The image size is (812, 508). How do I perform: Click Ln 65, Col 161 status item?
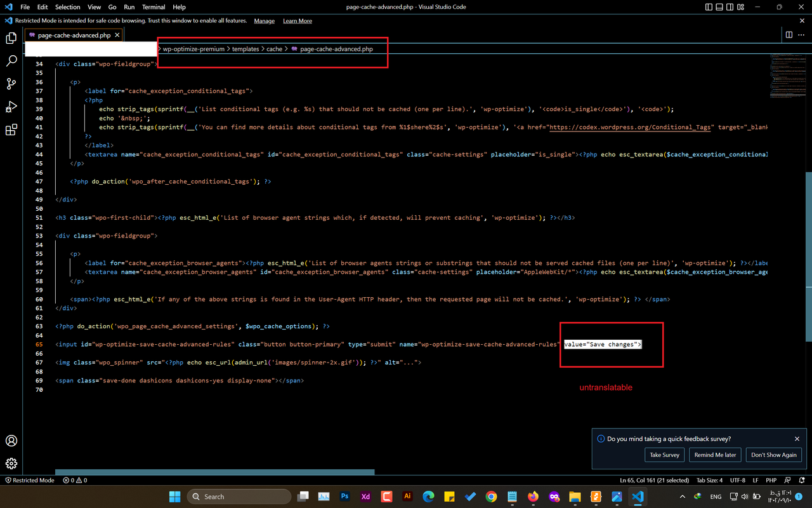(x=654, y=480)
